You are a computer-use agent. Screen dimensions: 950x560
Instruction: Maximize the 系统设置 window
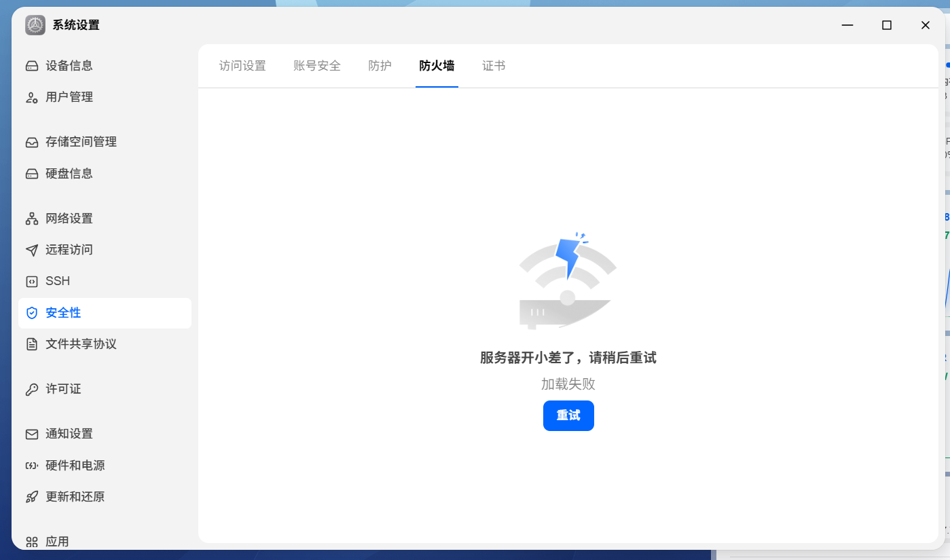tap(886, 25)
